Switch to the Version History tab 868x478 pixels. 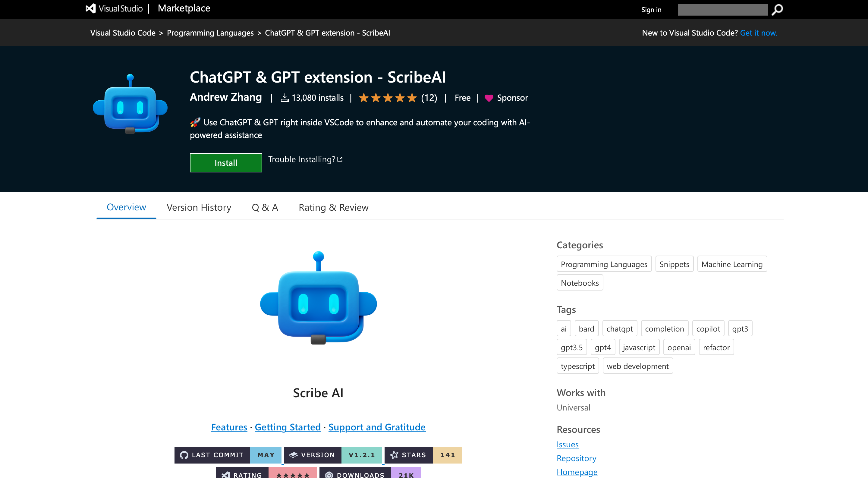click(199, 207)
